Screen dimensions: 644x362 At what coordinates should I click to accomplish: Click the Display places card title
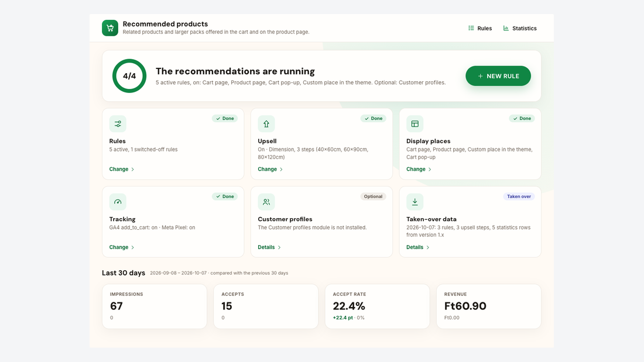tap(429, 141)
